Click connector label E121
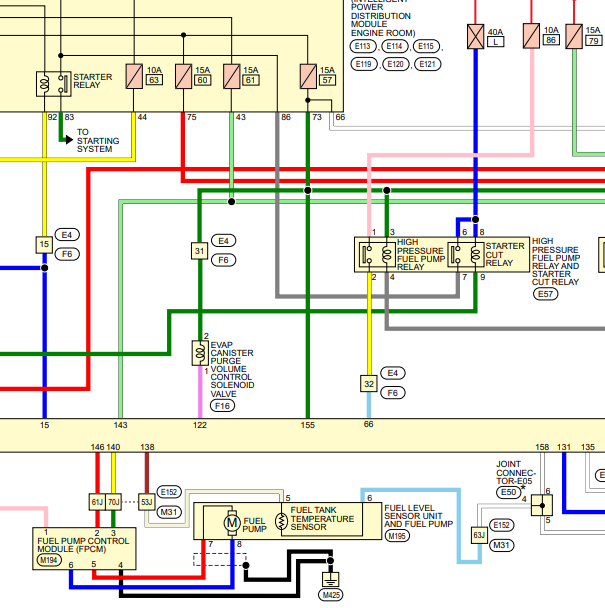The height and width of the screenshot is (608, 605). tap(427, 64)
